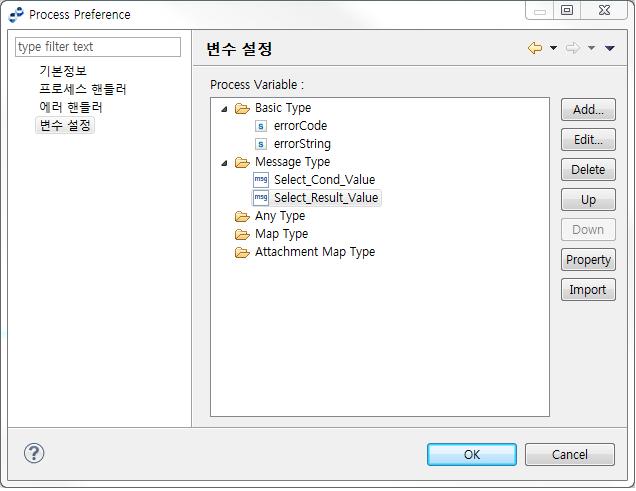
Task: Open the 에러 핸들러 preference page
Action: click(71, 107)
